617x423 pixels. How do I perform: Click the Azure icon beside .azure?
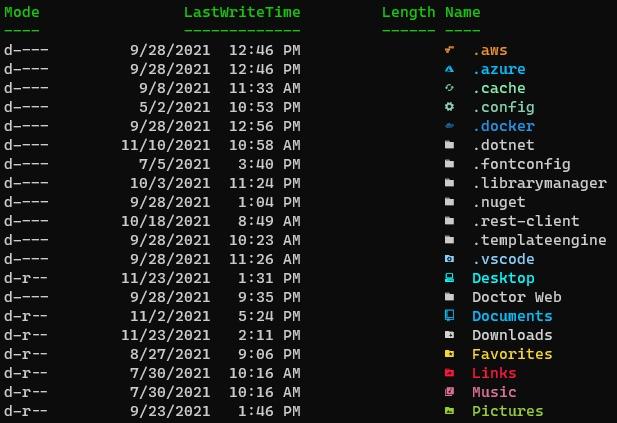coord(449,69)
